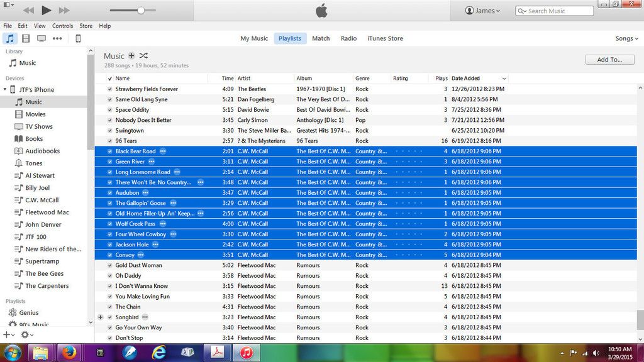Toggle the checkbox for Gold Dust Woman
This screenshot has width=644, height=362.
110,265
